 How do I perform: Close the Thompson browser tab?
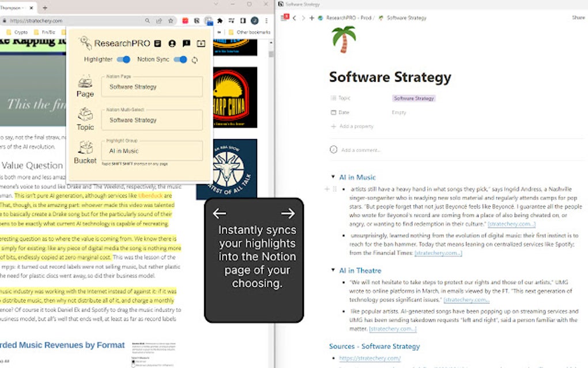coord(32,7)
